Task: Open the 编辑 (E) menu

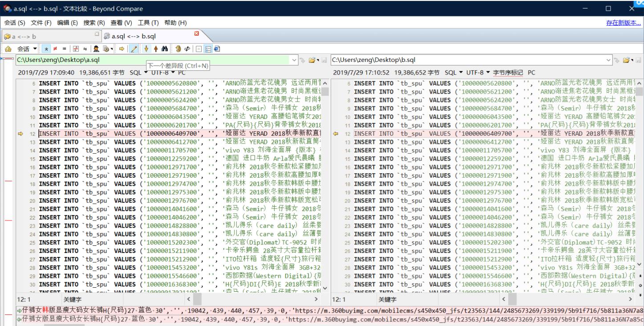Action: tap(68, 23)
